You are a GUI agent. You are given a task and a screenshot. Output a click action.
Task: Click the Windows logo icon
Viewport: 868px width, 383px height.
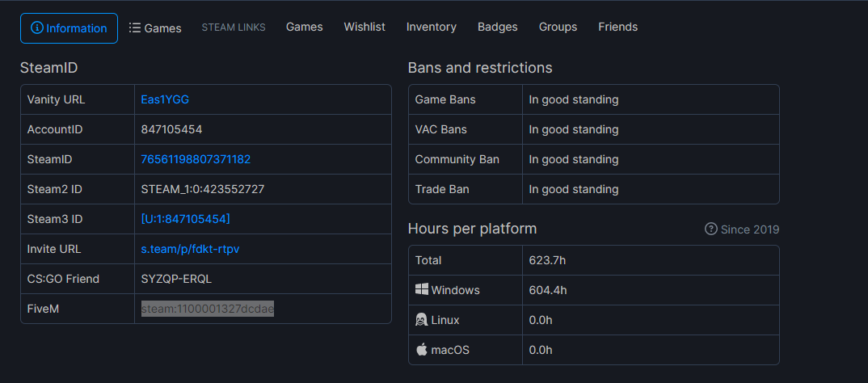tap(421, 289)
